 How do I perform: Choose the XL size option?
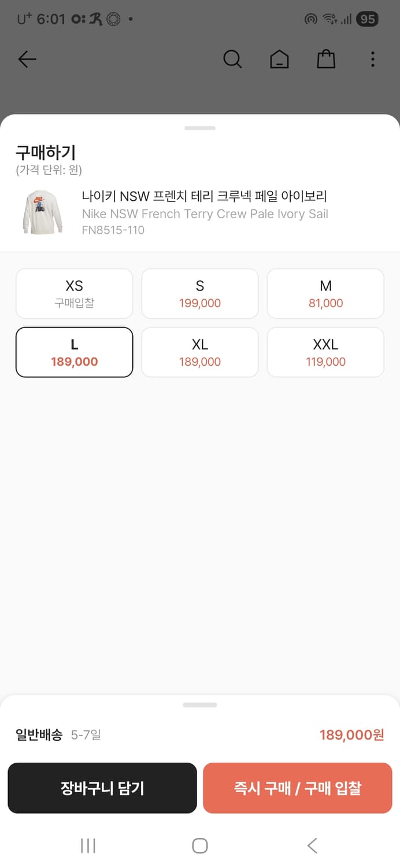click(199, 352)
